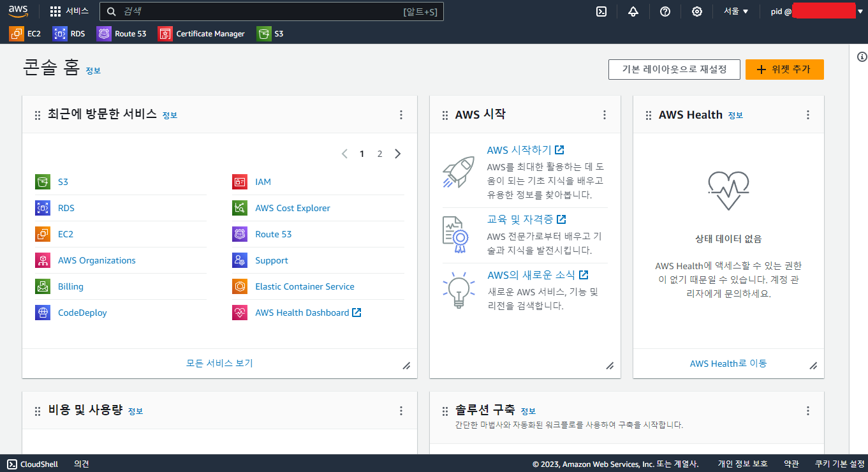Grab the AWS Health widget drag handle
868x472 pixels.
tap(649, 115)
